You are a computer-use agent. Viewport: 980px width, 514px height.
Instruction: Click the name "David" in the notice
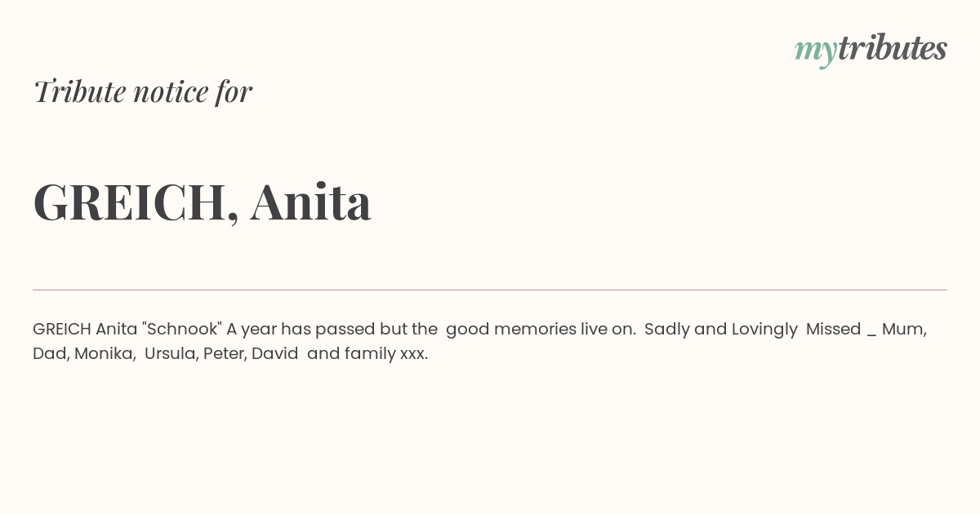click(x=274, y=353)
